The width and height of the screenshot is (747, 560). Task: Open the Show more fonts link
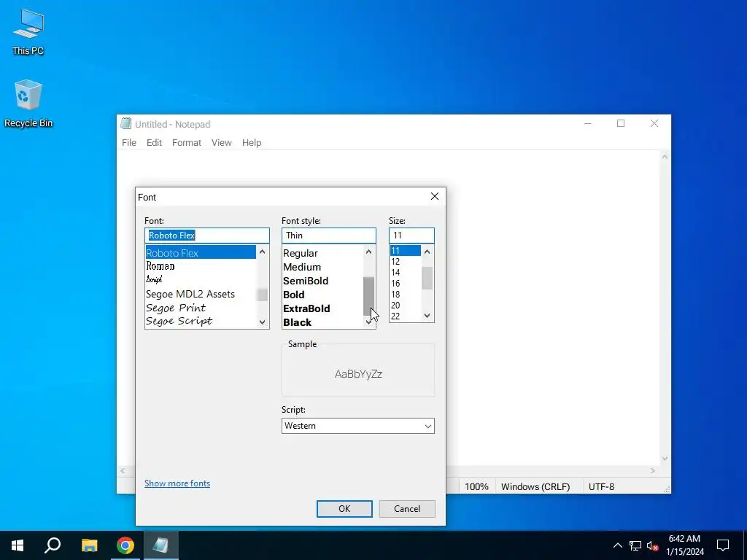(x=177, y=483)
